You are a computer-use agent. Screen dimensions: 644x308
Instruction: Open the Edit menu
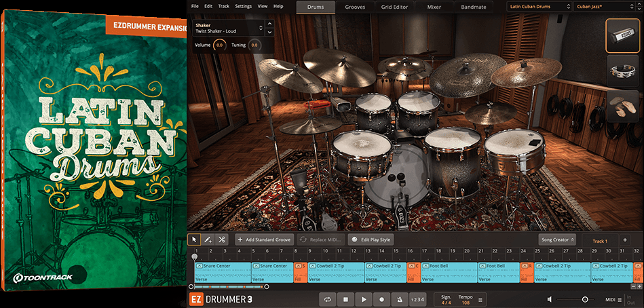(208, 7)
